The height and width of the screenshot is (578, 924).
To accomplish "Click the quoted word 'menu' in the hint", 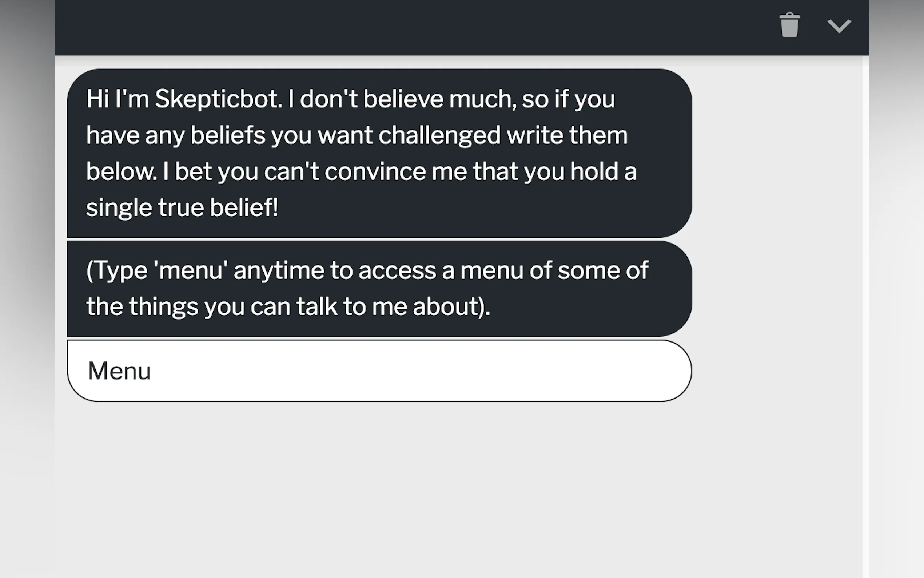I will (191, 270).
